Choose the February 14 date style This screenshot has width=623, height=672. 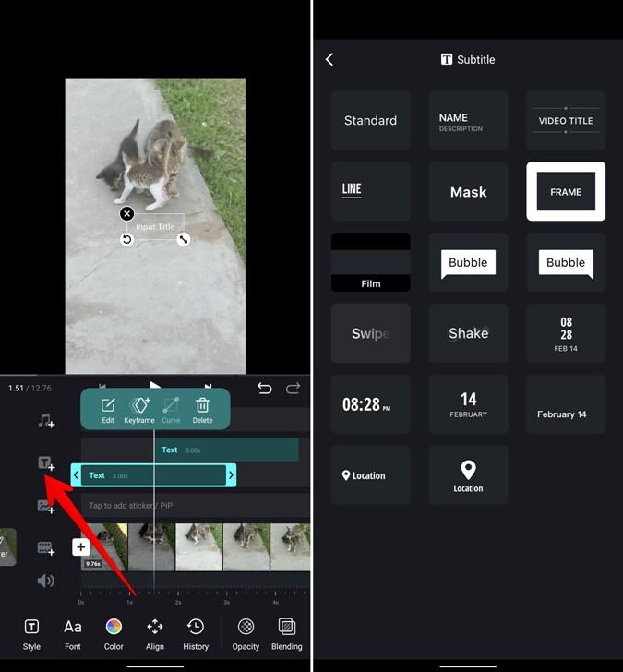566,404
